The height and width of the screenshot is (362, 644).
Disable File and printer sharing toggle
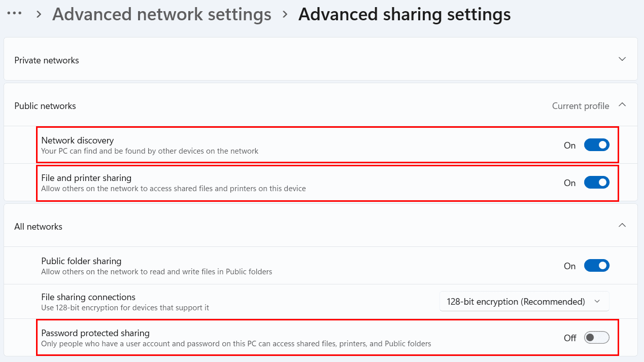[x=597, y=183]
